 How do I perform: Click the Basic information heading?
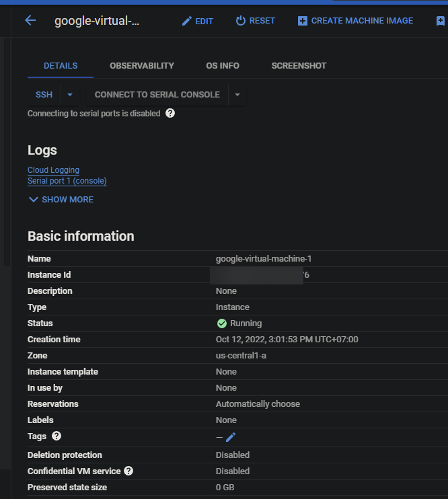[81, 236]
